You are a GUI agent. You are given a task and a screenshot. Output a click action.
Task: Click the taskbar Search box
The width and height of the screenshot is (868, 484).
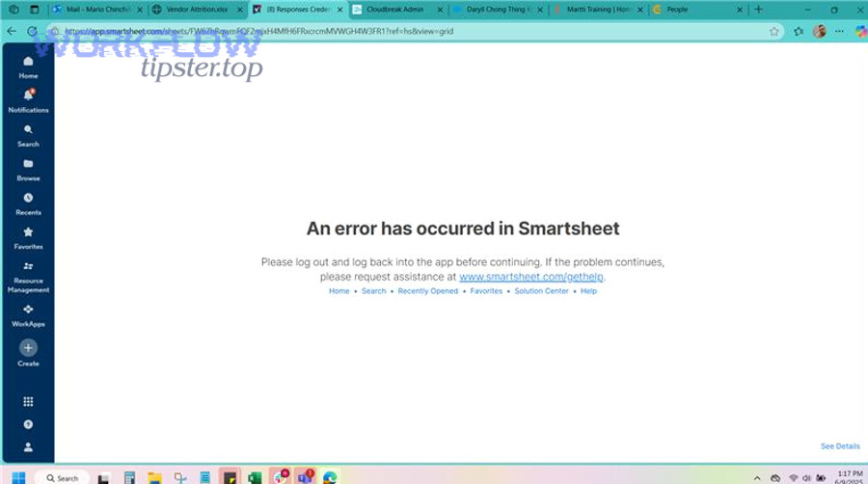click(62, 478)
